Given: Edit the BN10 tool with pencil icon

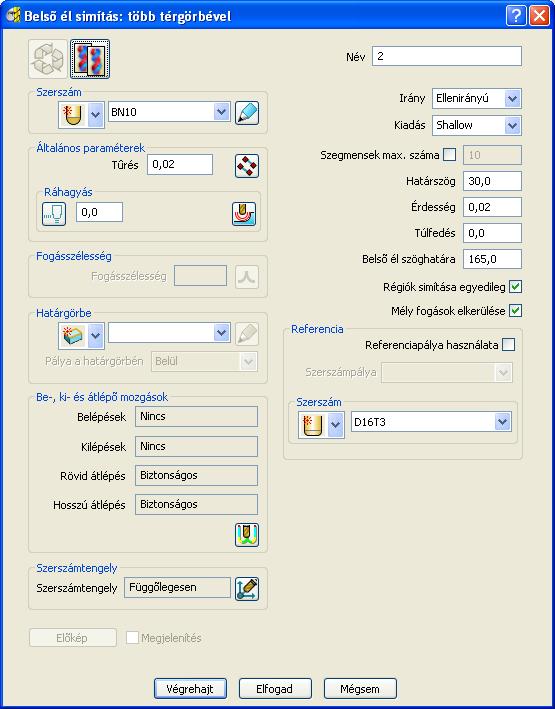Looking at the screenshot, I should coord(247,113).
